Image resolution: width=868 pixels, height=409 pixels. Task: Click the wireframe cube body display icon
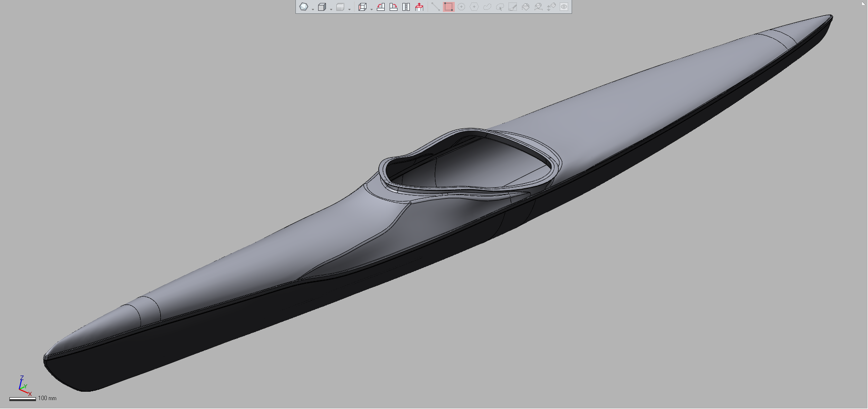click(322, 7)
